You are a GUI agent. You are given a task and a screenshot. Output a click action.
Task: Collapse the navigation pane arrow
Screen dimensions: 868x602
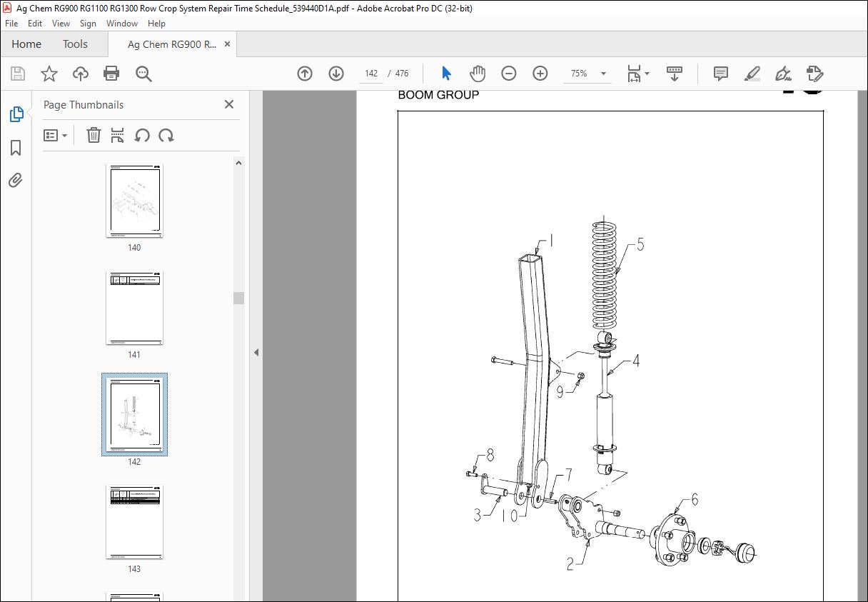pyautogui.click(x=256, y=352)
